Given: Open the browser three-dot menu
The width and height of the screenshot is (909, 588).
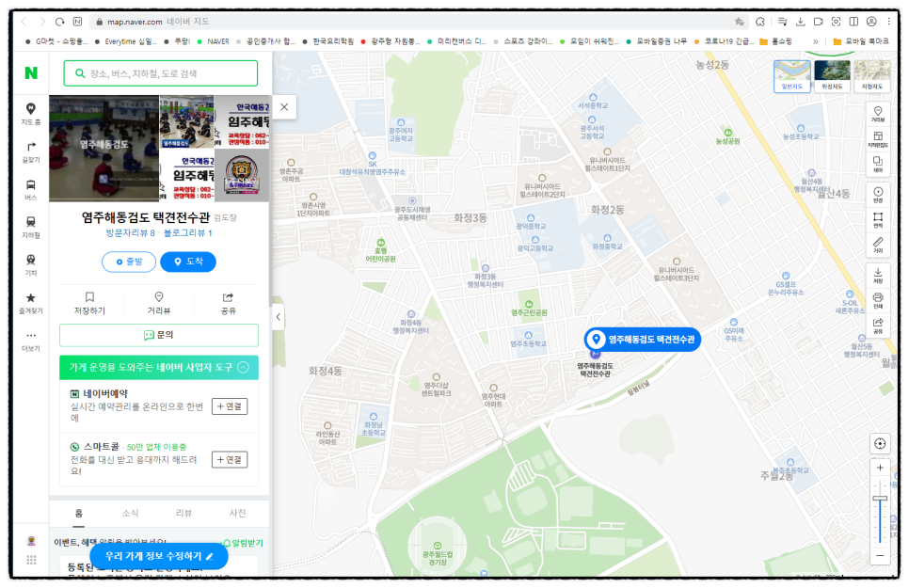Looking at the screenshot, I should (x=888, y=22).
